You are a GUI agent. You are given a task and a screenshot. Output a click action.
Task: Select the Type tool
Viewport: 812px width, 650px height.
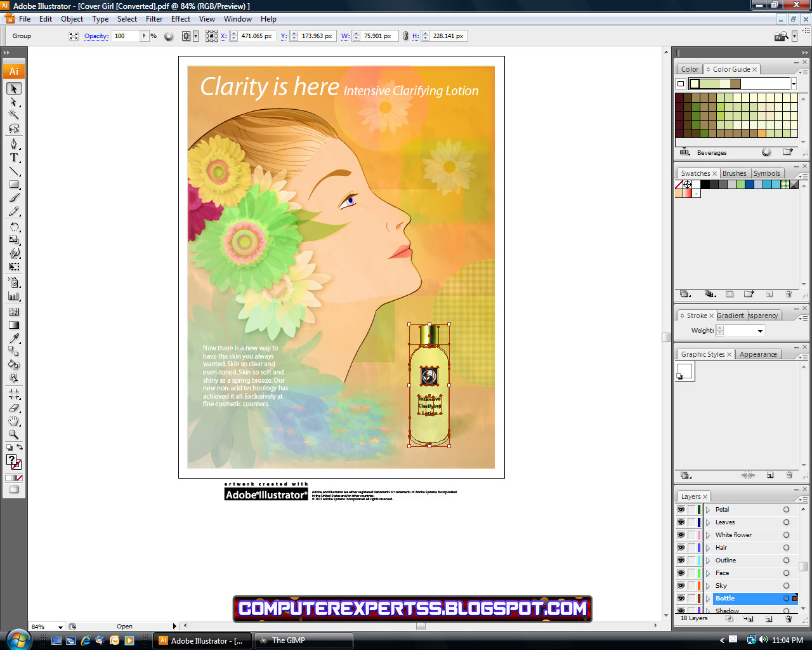click(14, 157)
